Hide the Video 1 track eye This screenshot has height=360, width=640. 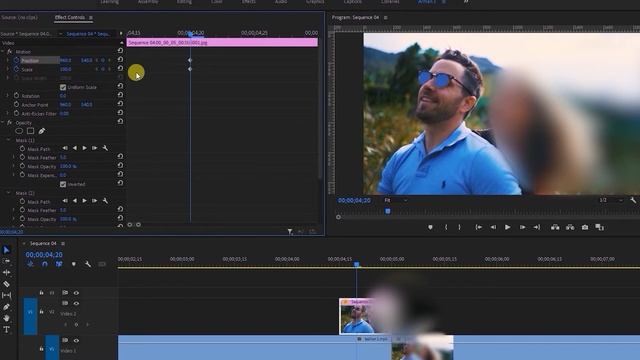pyautogui.click(x=76, y=340)
